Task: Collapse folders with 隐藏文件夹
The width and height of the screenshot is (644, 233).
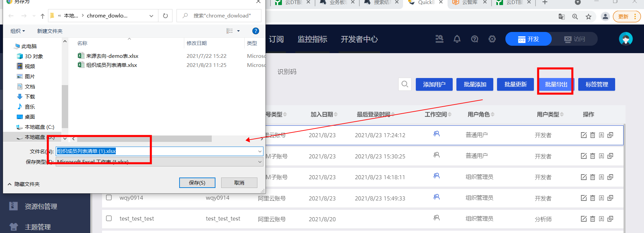Action: tap(23, 184)
